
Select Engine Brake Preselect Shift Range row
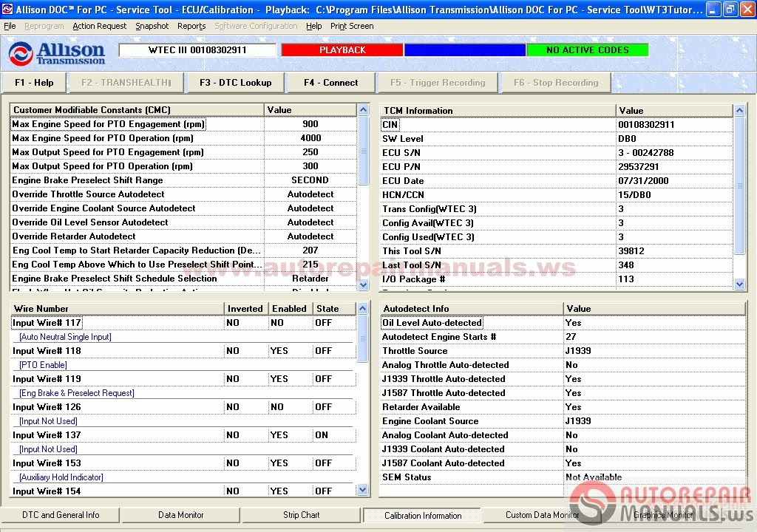183,180
